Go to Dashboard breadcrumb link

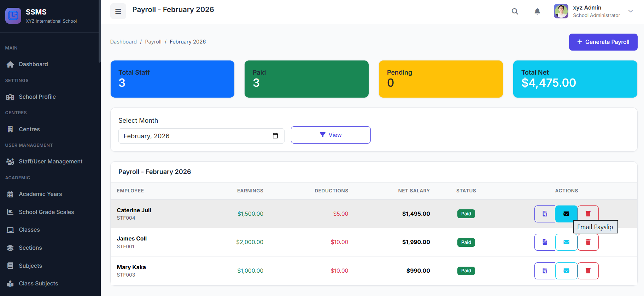[x=123, y=42]
